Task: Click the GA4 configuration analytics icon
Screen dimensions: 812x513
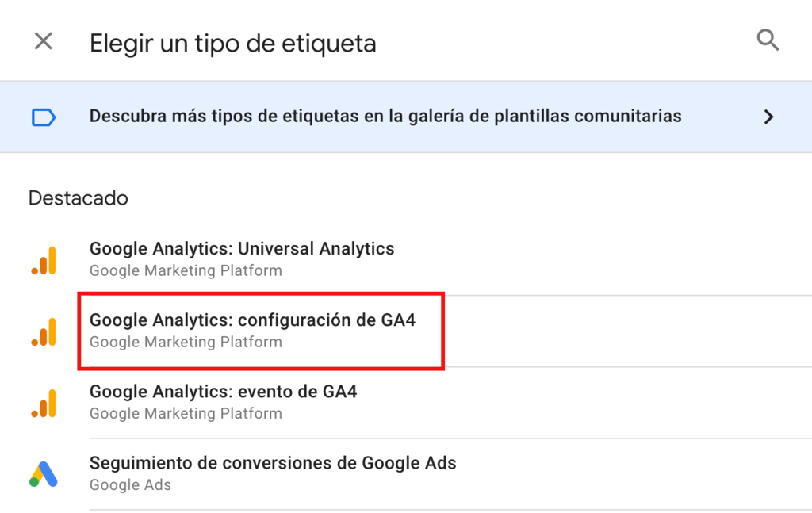Action: tap(44, 331)
